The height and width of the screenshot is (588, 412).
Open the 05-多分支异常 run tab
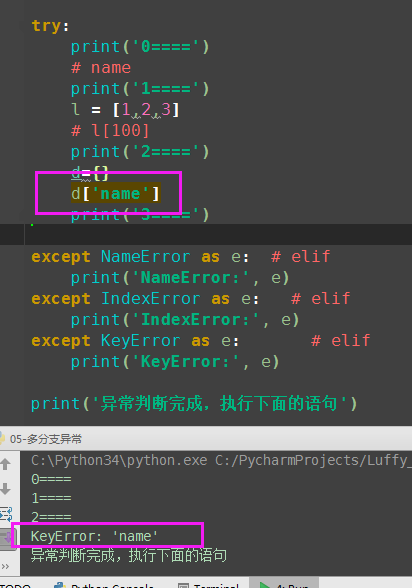pos(41,439)
